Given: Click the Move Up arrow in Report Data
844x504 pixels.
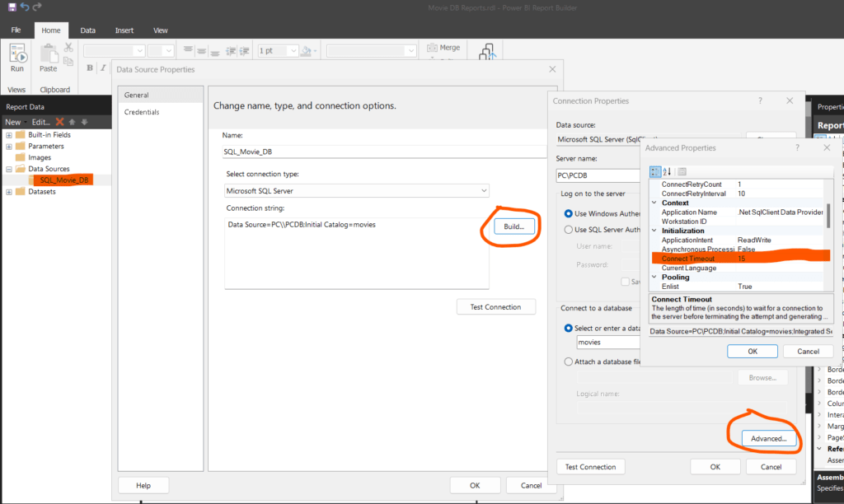Looking at the screenshot, I should (x=73, y=122).
